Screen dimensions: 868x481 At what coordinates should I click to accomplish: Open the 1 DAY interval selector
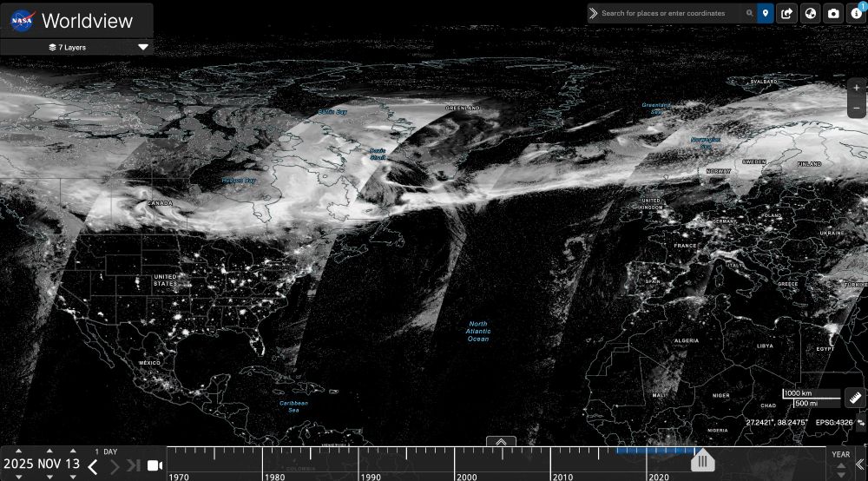coord(106,451)
